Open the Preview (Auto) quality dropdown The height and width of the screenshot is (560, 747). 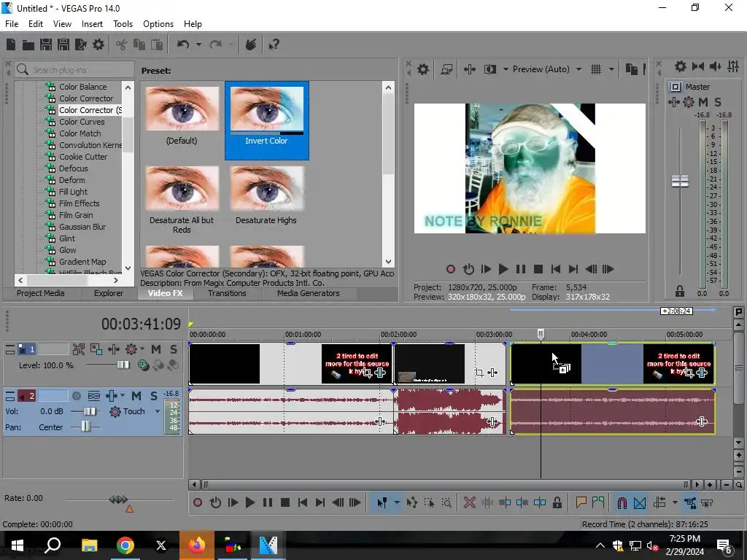[x=578, y=69]
